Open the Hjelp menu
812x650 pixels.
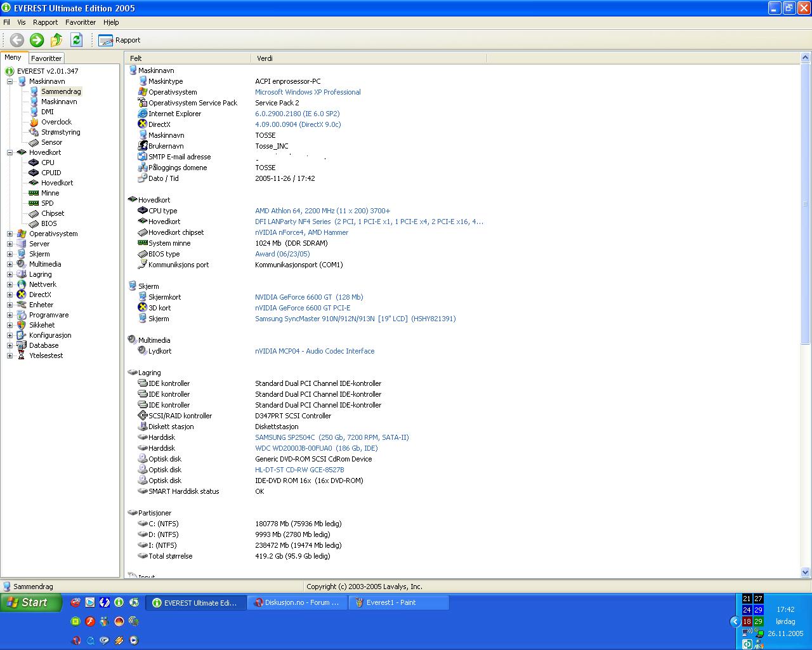point(111,22)
